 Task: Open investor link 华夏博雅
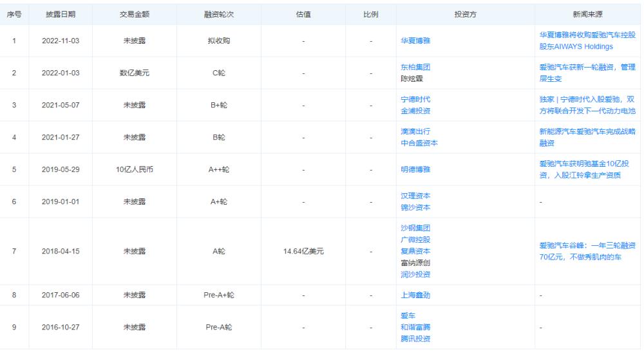tap(415, 41)
